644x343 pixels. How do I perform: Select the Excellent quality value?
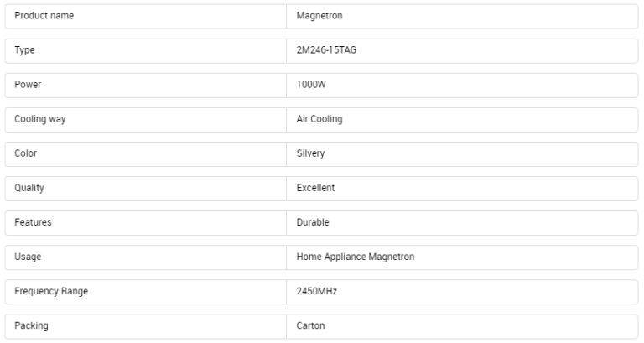tap(315, 188)
